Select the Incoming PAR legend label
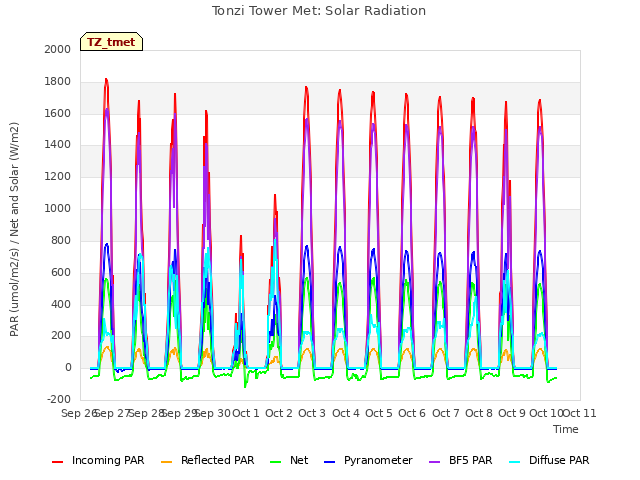This screenshot has height=480, width=640. (x=108, y=460)
